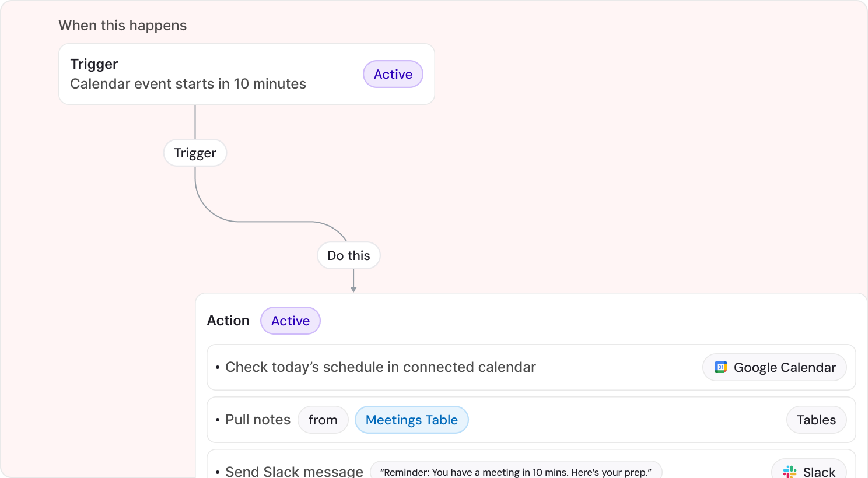
Task: Open the Trigger card
Action: point(247,74)
